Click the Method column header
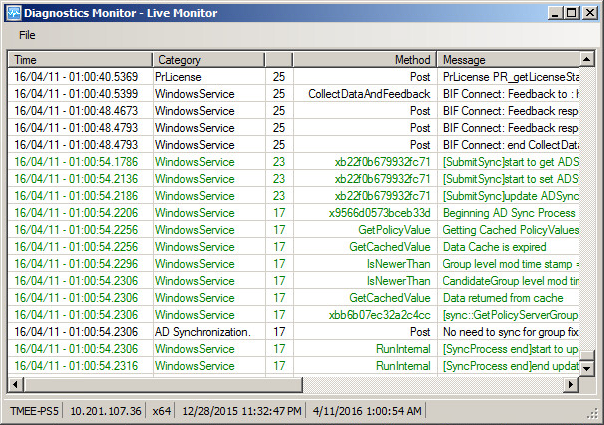Screen dimensions: 604x425 coord(364,60)
